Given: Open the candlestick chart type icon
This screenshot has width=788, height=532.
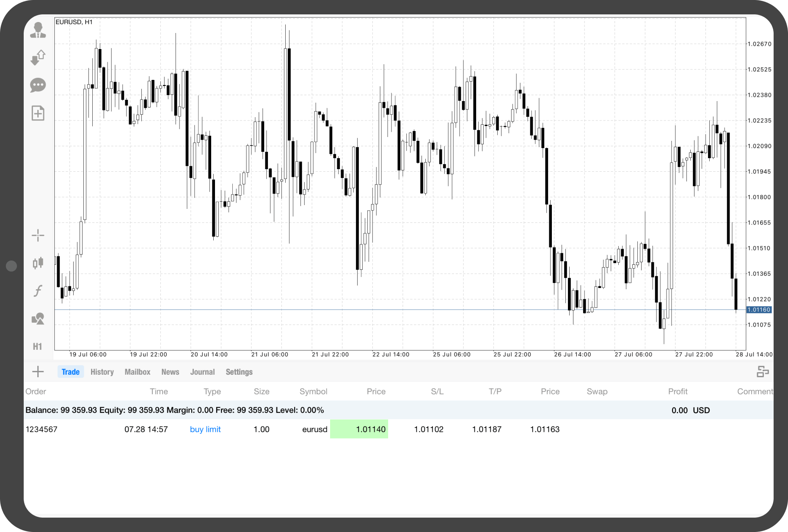Looking at the screenshot, I should tap(38, 263).
